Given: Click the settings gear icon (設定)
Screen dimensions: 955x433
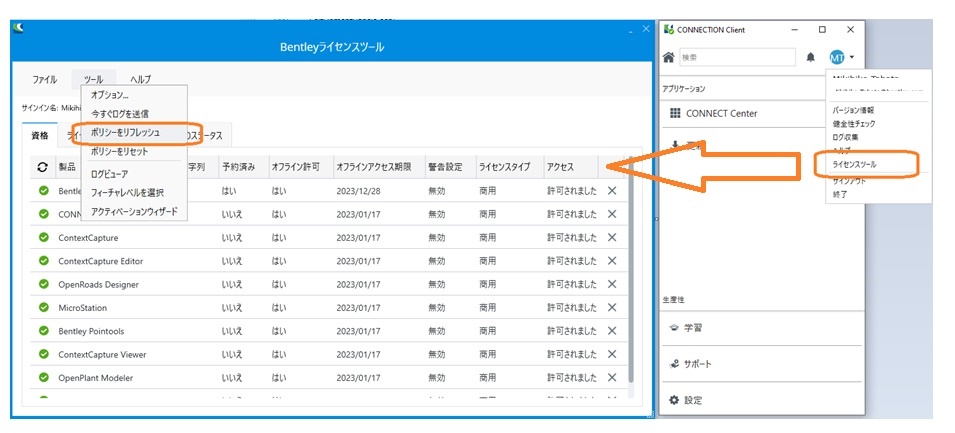Looking at the screenshot, I should click(674, 400).
